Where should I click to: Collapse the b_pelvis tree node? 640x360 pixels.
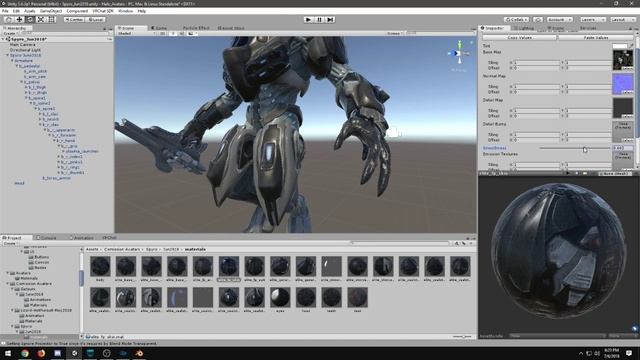(x=22, y=82)
